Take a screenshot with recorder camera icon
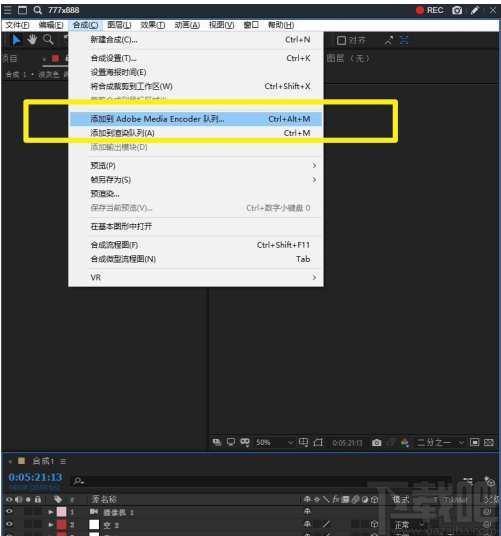This screenshot has height=536, width=501. pos(457,10)
